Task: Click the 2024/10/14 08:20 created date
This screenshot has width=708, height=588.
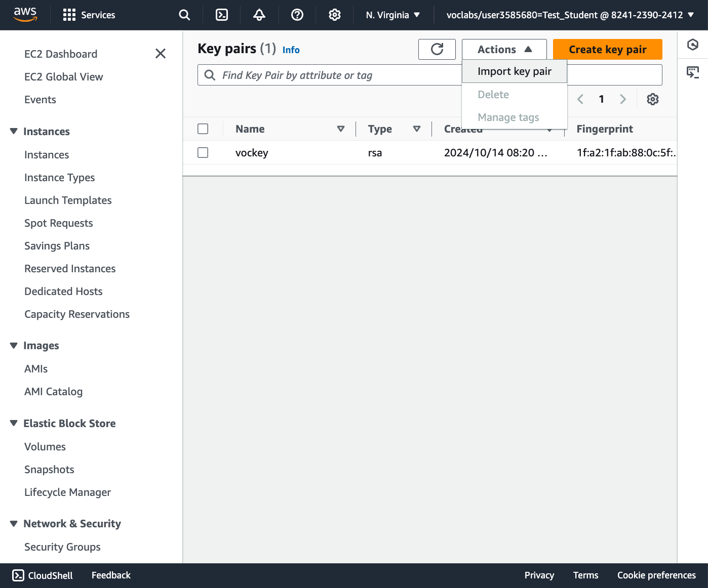Action: point(495,153)
